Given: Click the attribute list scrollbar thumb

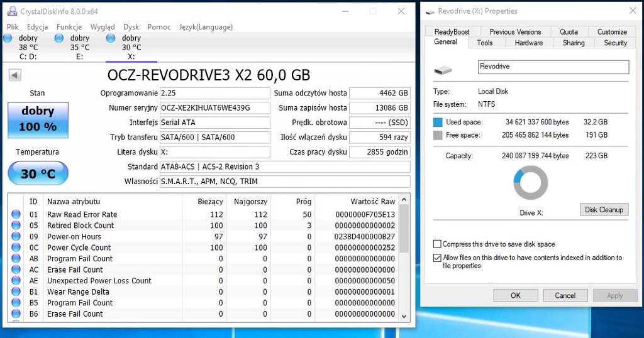Looking at the screenshot, I should point(404,229).
